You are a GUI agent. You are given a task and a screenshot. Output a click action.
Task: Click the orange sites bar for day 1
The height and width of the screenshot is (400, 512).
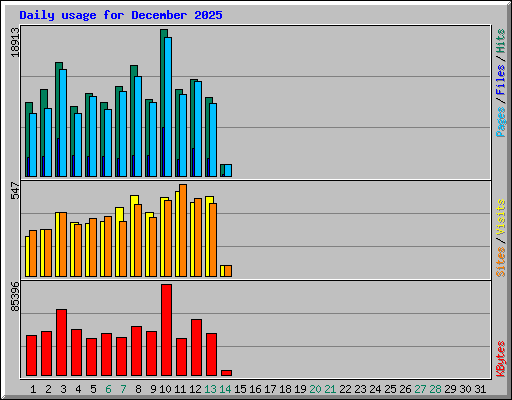coord(33,253)
